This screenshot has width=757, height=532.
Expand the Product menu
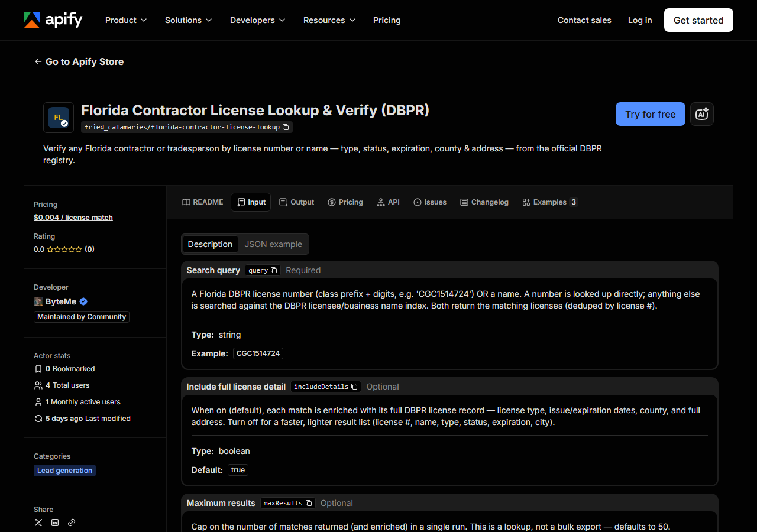[126, 20]
